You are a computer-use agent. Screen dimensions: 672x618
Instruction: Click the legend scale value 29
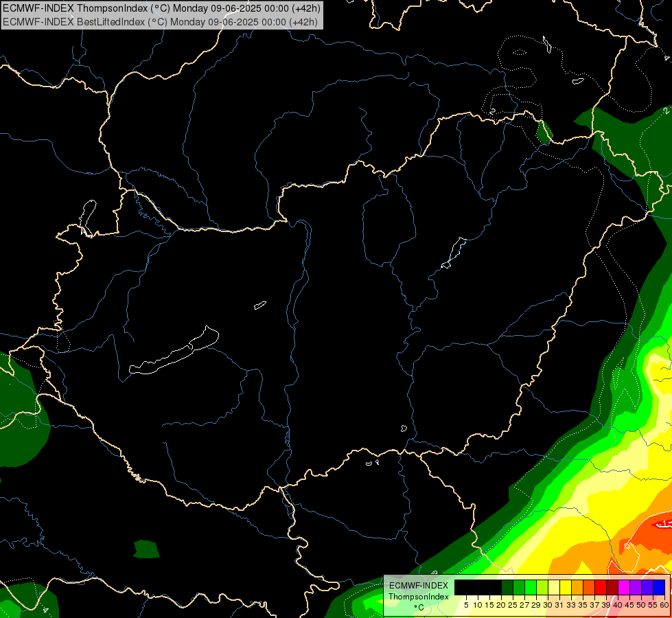click(535, 605)
